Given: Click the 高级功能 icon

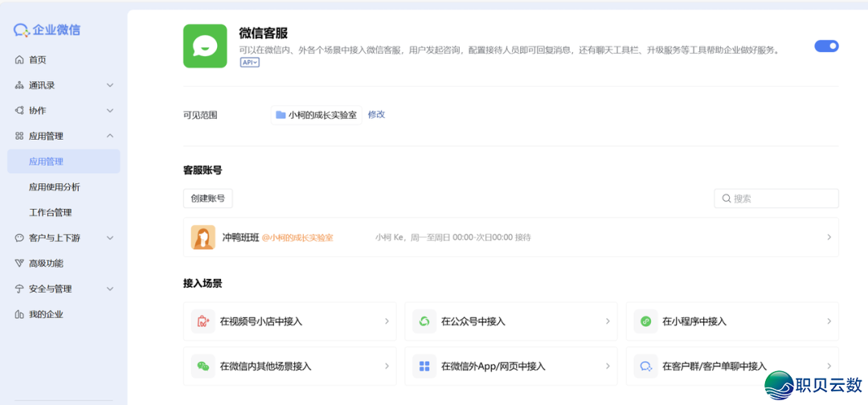Looking at the screenshot, I should pyautogui.click(x=19, y=264).
